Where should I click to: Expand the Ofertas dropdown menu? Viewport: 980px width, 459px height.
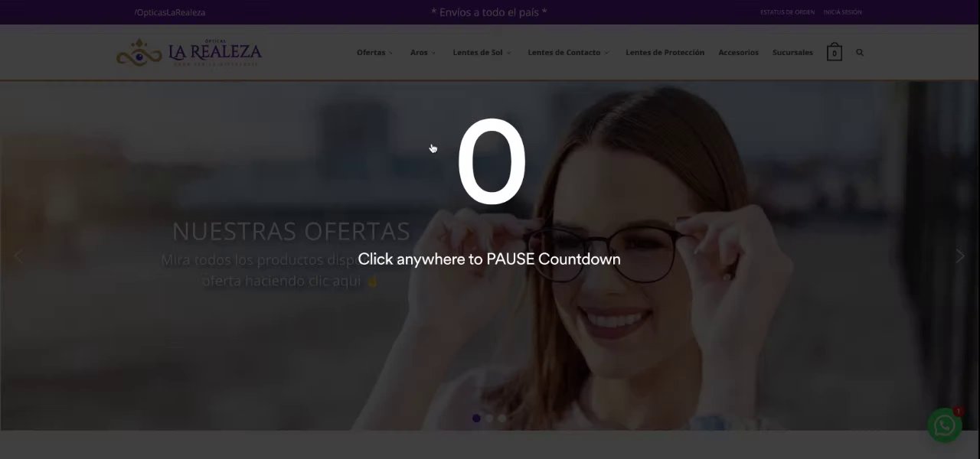coord(374,53)
